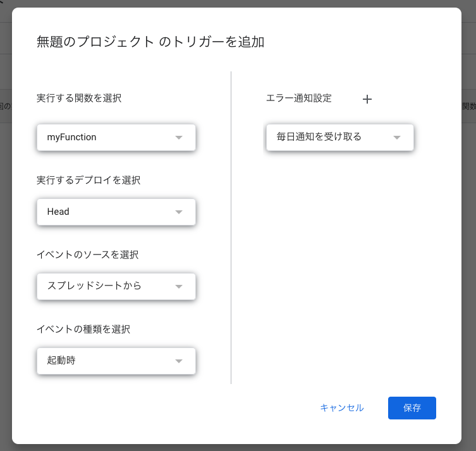Screen dimensions: 476x451
Task: Click the イベントのソースを選択 label
Action: tap(87, 255)
